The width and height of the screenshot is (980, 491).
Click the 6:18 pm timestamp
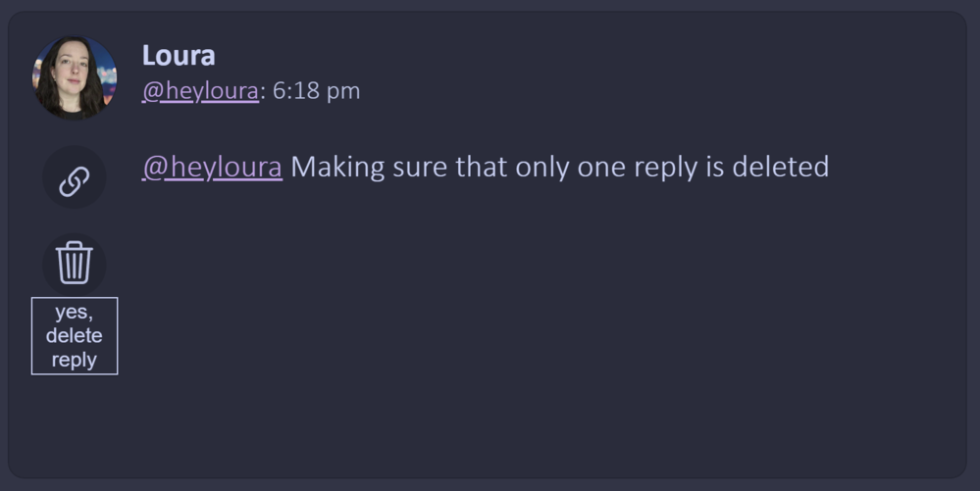(x=316, y=91)
